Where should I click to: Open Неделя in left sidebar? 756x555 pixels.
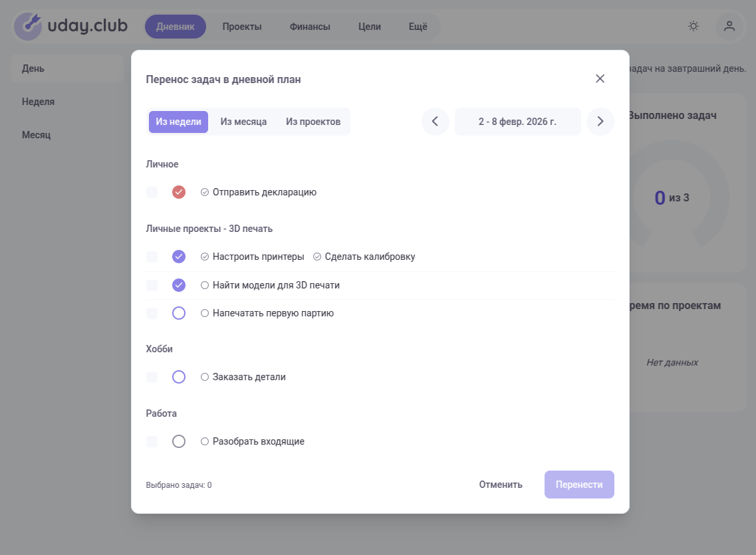click(x=67, y=102)
